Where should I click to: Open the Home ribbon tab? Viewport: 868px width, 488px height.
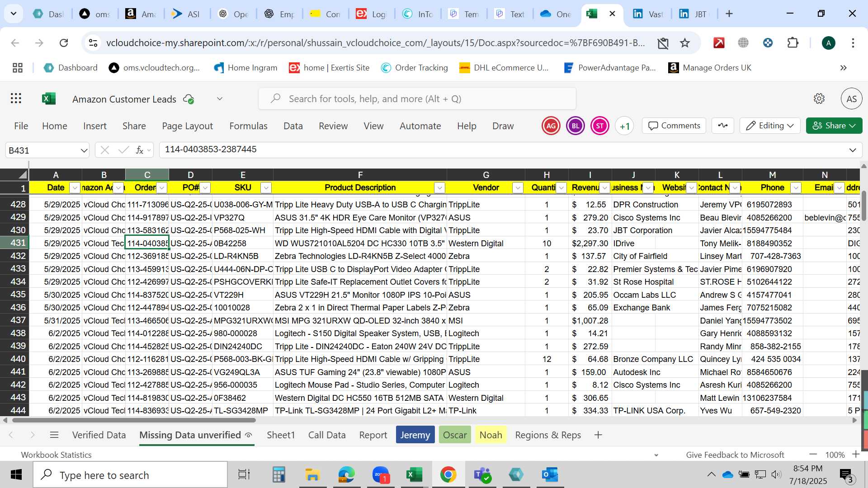pos(55,126)
